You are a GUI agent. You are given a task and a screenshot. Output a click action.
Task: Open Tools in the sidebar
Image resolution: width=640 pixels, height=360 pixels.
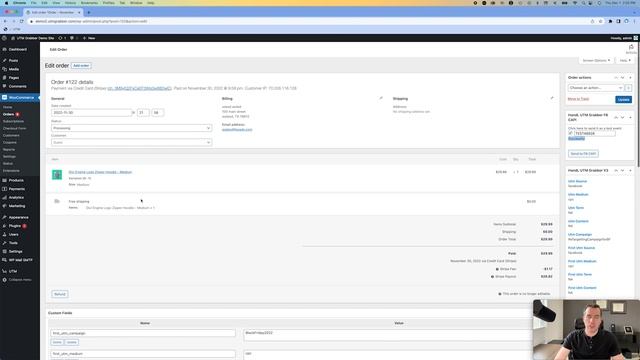pos(13,243)
